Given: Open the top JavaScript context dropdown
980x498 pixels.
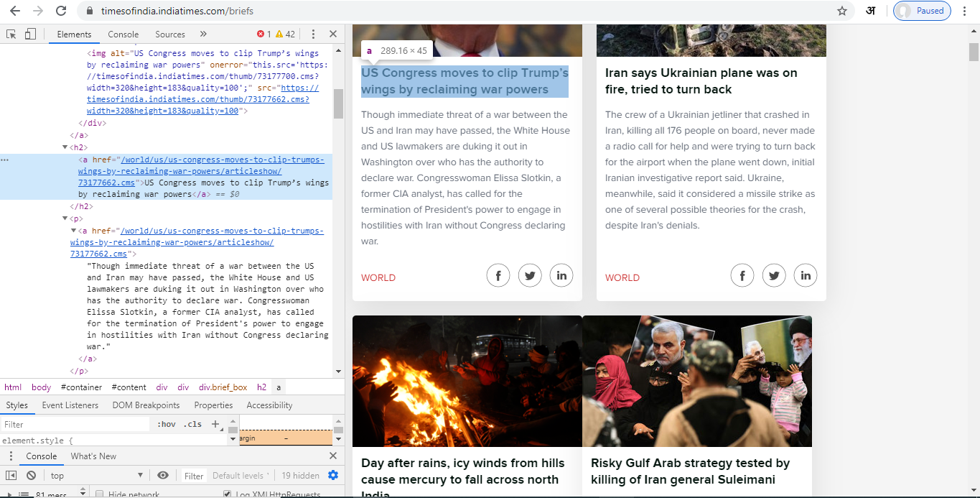Looking at the screenshot, I should pyautogui.click(x=97, y=475).
